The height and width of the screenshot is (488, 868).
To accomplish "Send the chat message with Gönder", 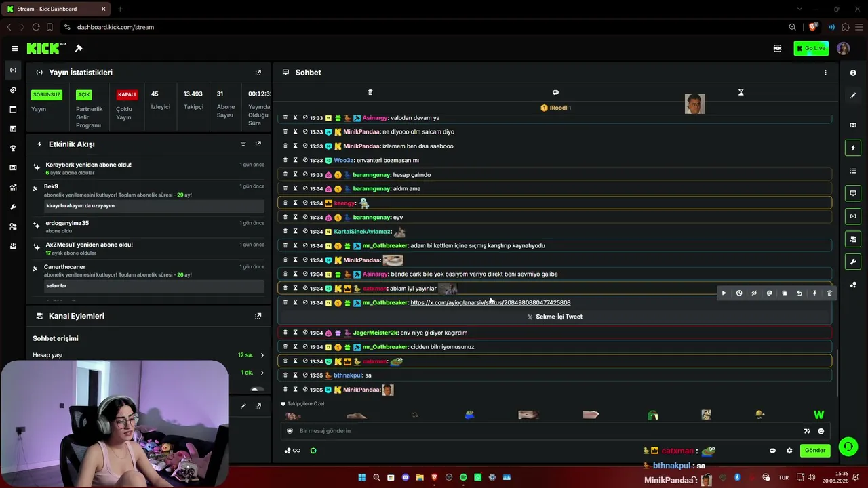I will coord(815,451).
